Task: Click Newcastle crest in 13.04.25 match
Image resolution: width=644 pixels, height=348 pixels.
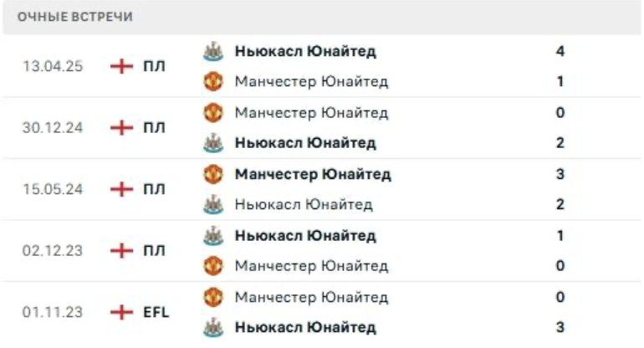Action: coord(213,51)
